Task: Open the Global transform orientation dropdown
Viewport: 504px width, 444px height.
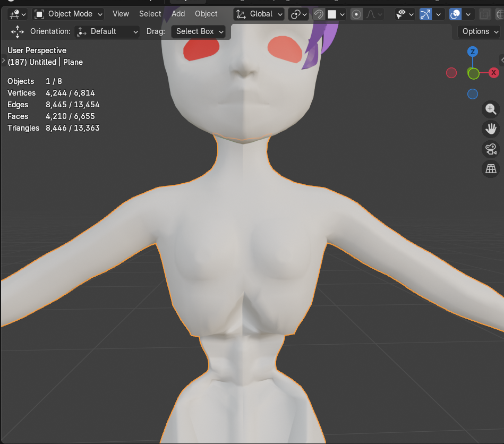Action: click(x=259, y=14)
